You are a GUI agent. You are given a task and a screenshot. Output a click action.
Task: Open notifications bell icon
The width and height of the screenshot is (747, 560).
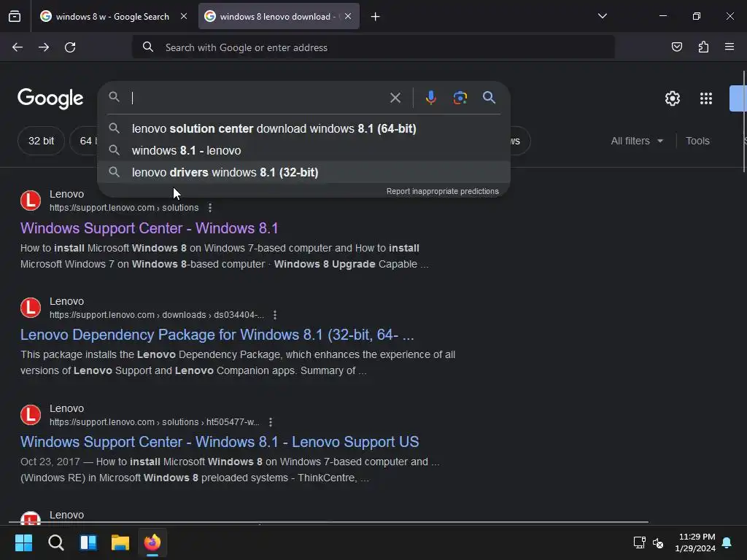[x=727, y=542]
